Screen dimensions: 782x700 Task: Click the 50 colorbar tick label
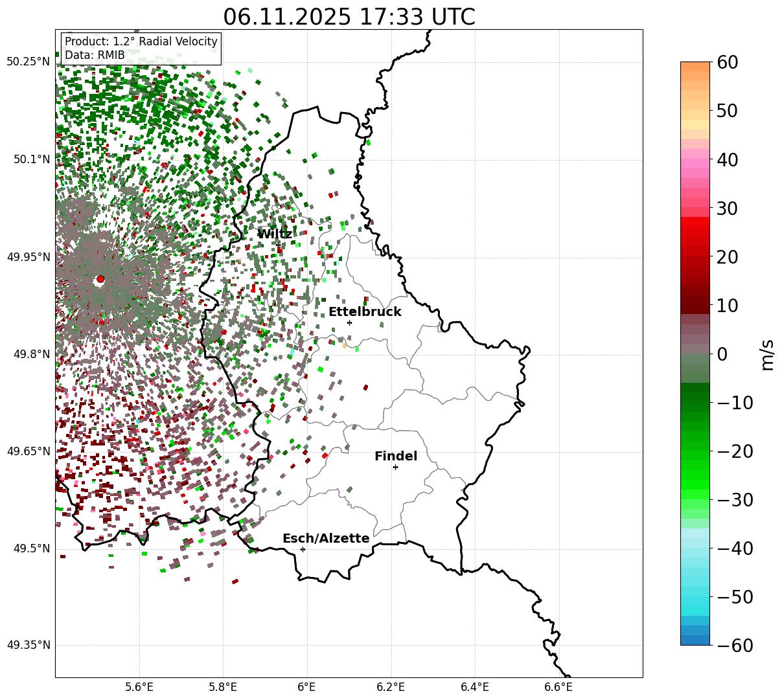(x=729, y=111)
